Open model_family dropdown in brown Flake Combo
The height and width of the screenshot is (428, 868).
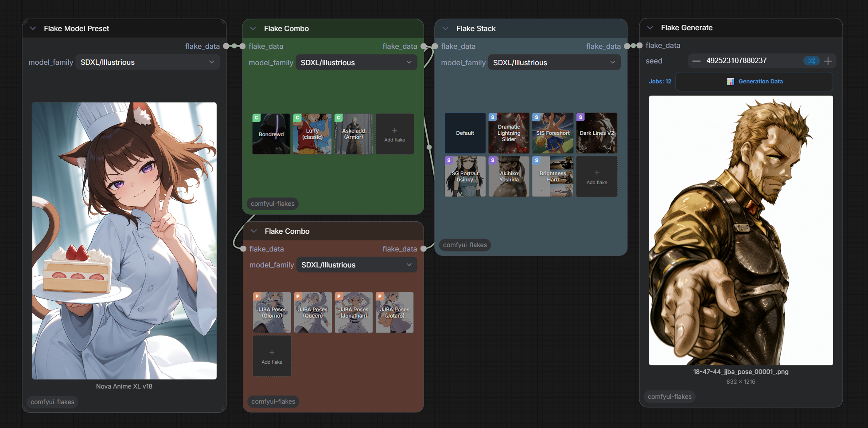357,265
